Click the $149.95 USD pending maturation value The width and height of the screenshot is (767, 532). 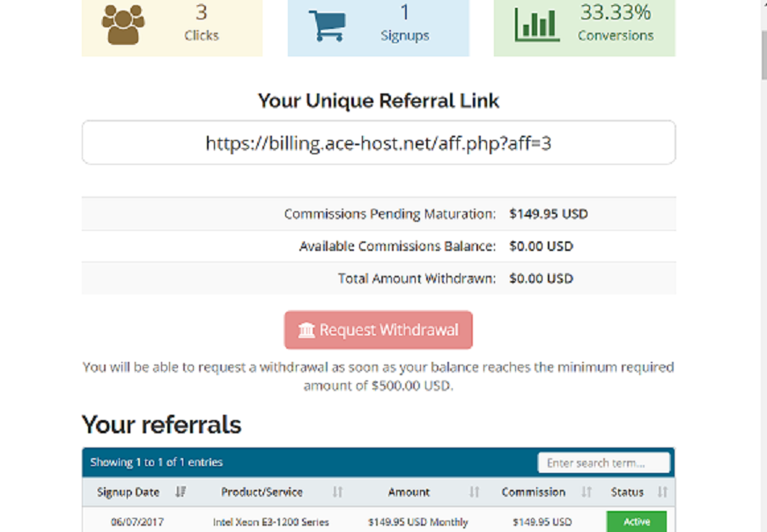pyautogui.click(x=549, y=214)
